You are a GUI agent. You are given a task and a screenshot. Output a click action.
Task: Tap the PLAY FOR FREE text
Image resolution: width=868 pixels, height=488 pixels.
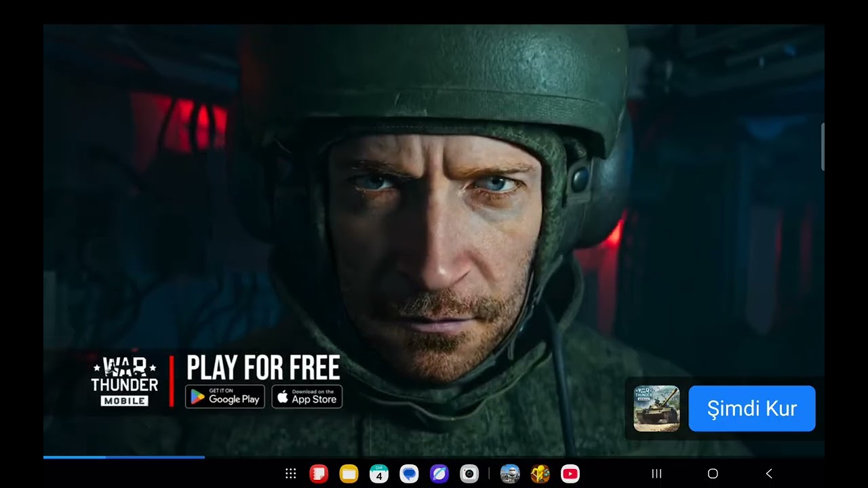pyautogui.click(x=263, y=368)
